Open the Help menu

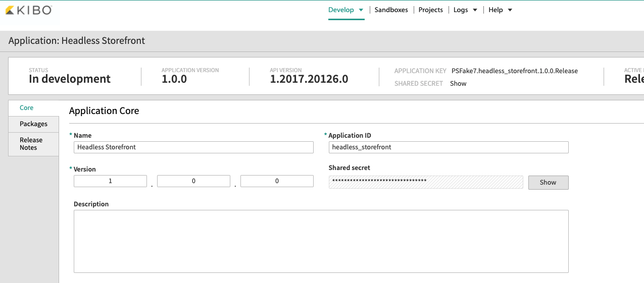496,10
